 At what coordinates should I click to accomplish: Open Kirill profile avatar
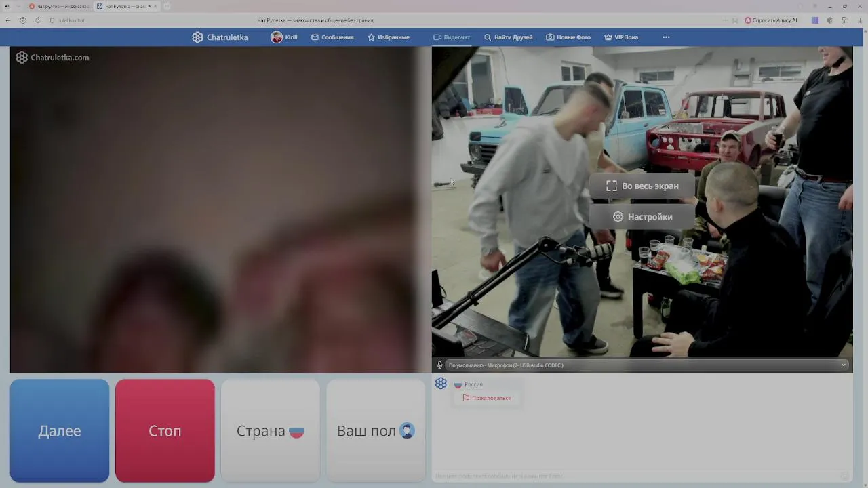(x=277, y=37)
